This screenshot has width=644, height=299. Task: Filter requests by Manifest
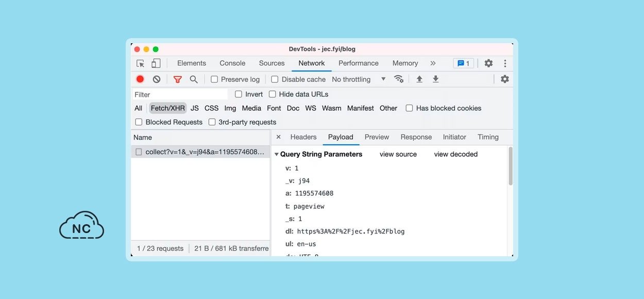(x=361, y=108)
